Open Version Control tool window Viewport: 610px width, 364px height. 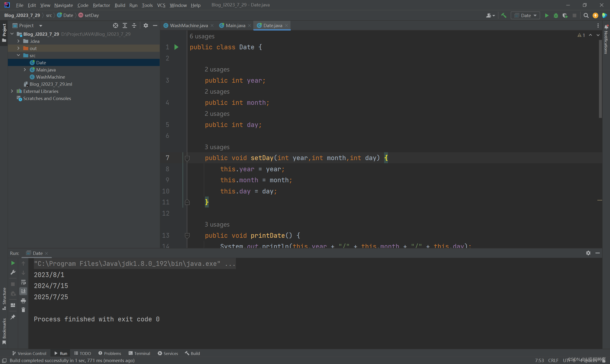pos(29,353)
